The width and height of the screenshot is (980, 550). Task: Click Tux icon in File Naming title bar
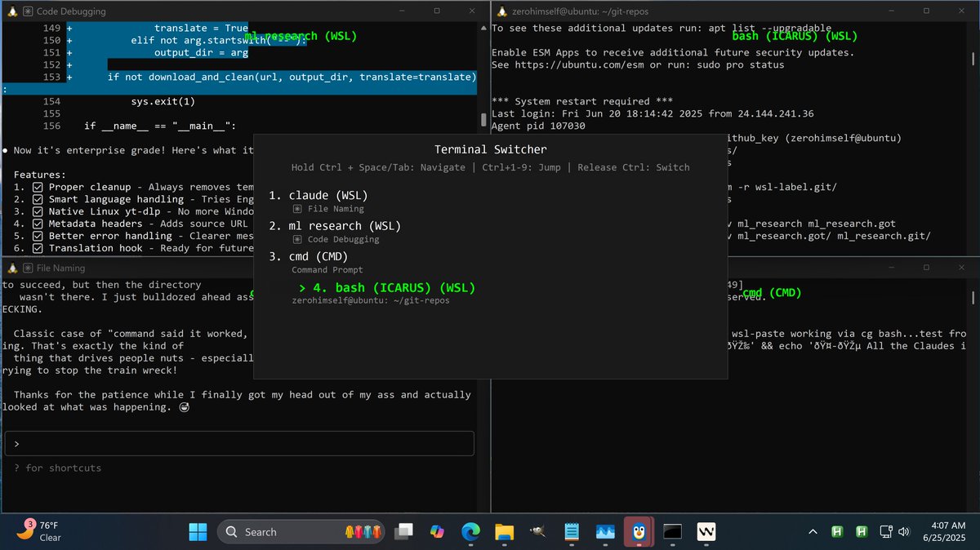pos(12,268)
